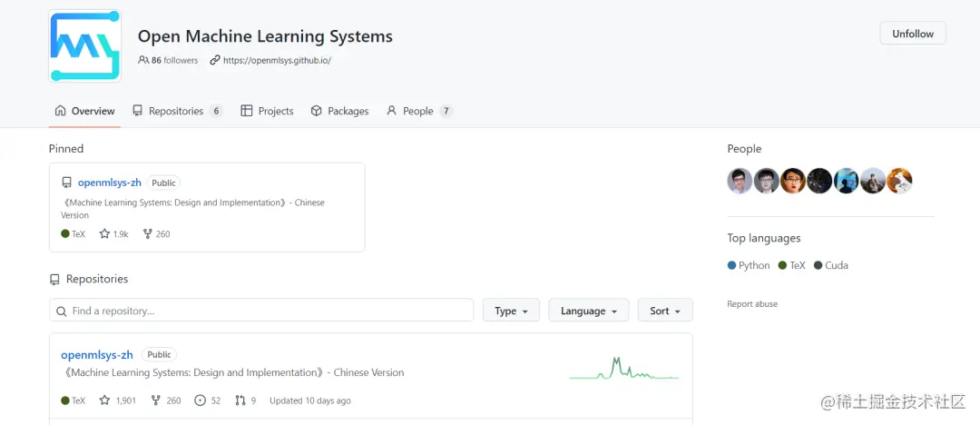The width and height of the screenshot is (980, 425).
Task: Filter by Python top language
Action: 749,265
